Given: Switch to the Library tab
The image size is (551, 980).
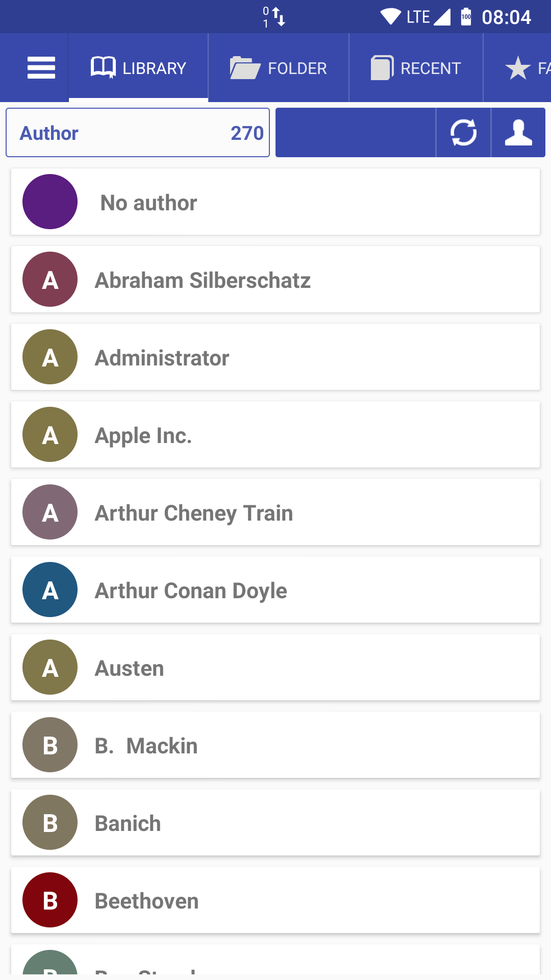Looking at the screenshot, I should click(139, 68).
